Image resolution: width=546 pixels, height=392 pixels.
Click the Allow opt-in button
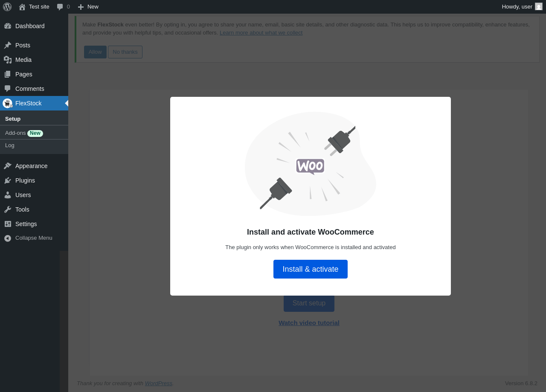[95, 52]
